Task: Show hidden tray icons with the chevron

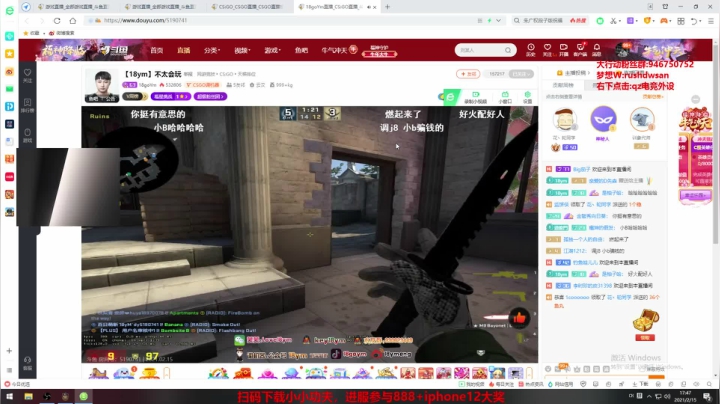Action: [x=649, y=397]
